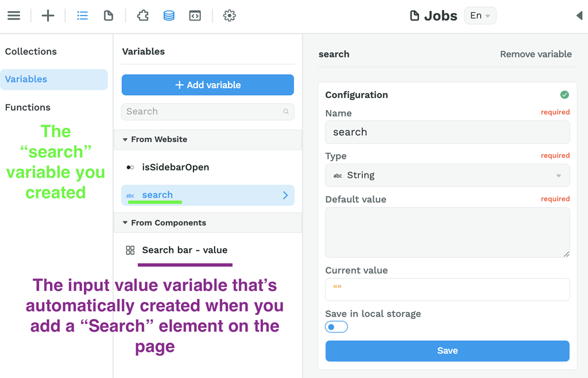
Task: Click the green checkmark beside Configuration
Action: [564, 94]
